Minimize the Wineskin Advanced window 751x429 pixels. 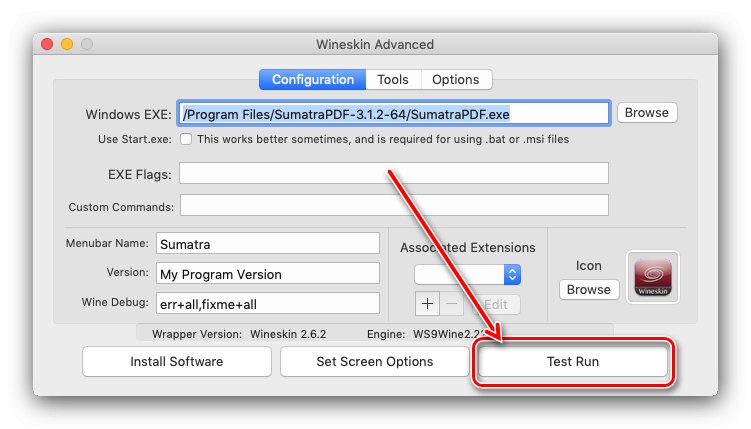[x=67, y=44]
